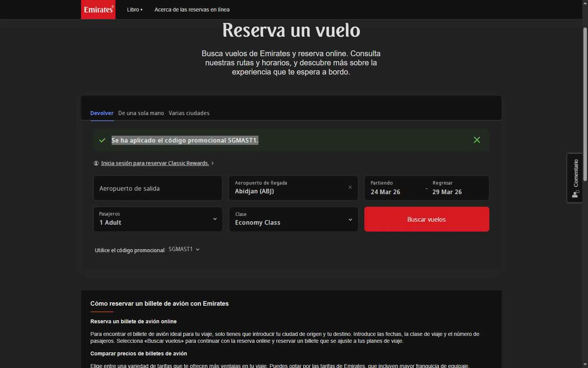This screenshot has height=368, width=588.
Task: Clear the Abidjan (ABJ) arrival airport
Action: point(350,187)
